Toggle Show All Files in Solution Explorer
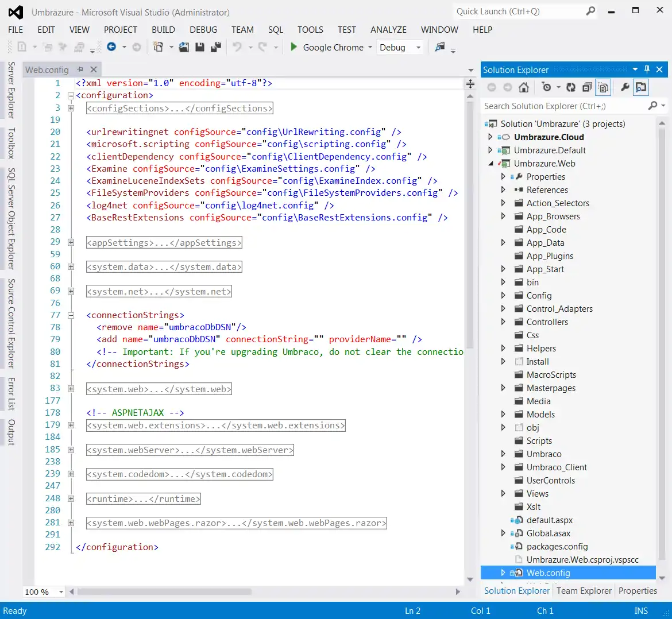Screen dimensions: 672x619 tap(603, 87)
